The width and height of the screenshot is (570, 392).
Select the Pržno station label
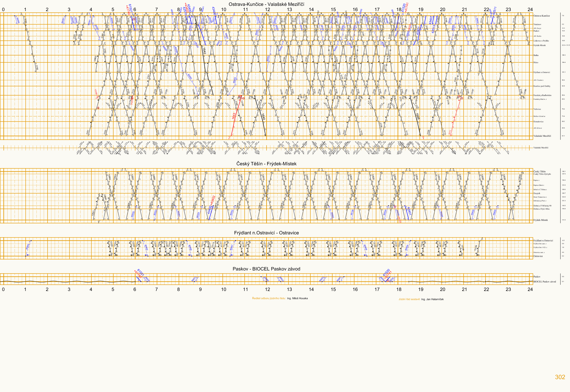click(x=536, y=62)
